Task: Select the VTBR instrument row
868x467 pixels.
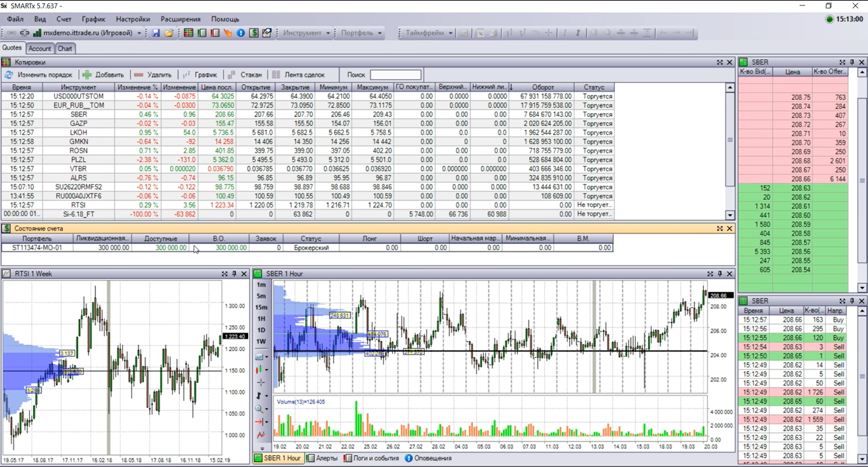Action: tap(308, 169)
